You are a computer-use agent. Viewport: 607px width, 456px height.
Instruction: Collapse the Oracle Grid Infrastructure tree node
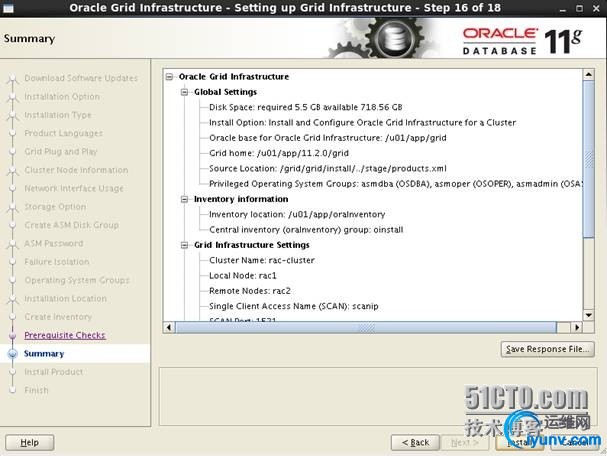pos(169,77)
